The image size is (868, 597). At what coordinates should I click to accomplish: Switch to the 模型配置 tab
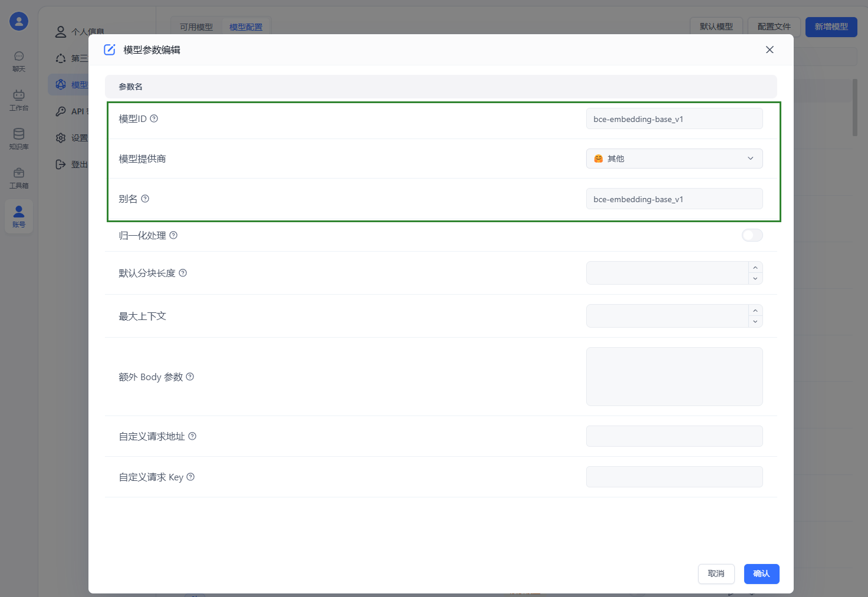pos(246,27)
